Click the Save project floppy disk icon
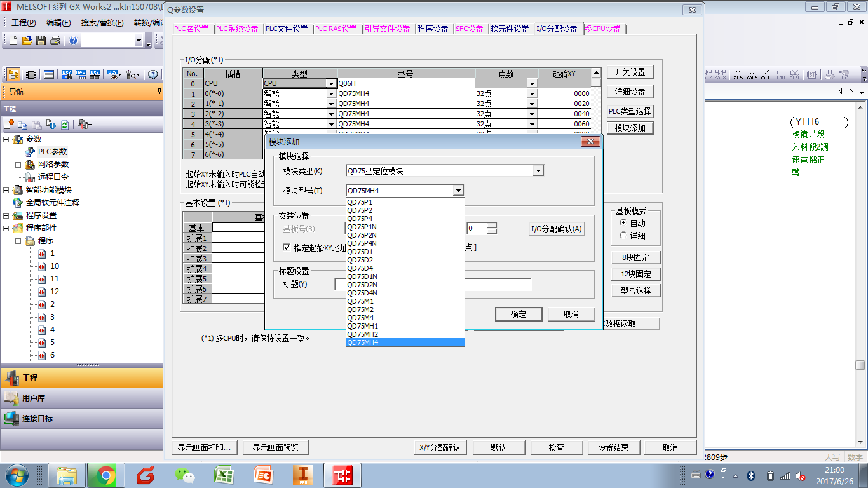 point(41,41)
